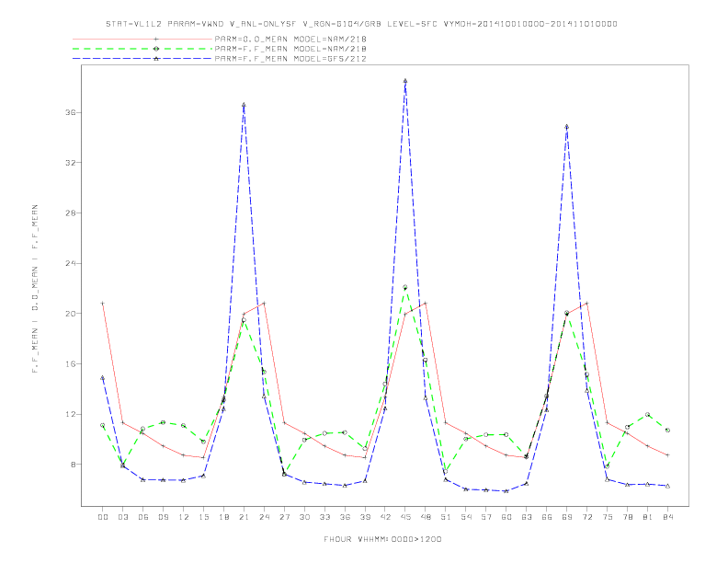Click the x-axis tick label 48
Screen dimensions: 728x563
[426, 517]
